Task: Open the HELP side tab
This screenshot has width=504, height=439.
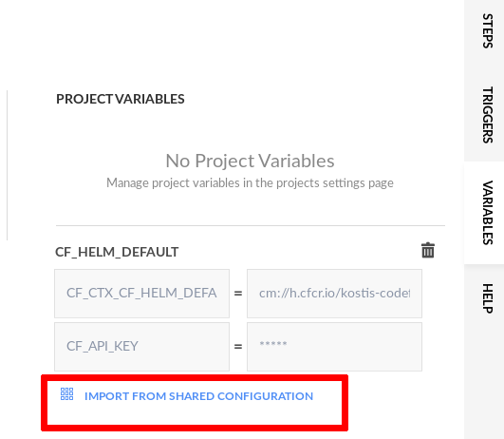Action: [x=487, y=298]
